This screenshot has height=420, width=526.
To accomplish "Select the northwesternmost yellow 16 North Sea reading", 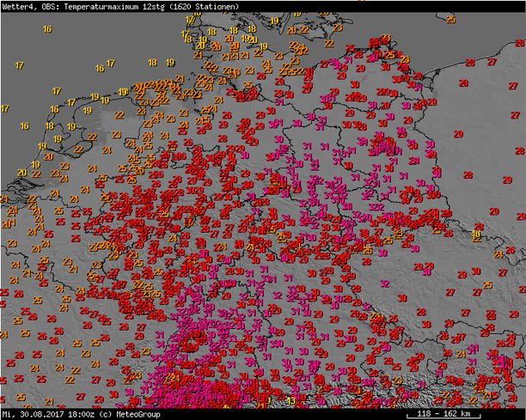I will [47, 29].
